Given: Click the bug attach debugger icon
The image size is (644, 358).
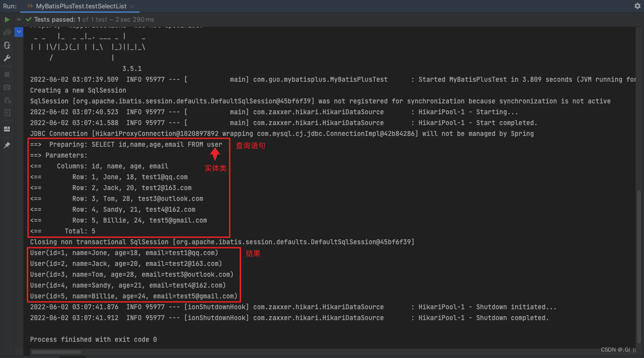Looking at the screenshot, I should tap(7, 100).
